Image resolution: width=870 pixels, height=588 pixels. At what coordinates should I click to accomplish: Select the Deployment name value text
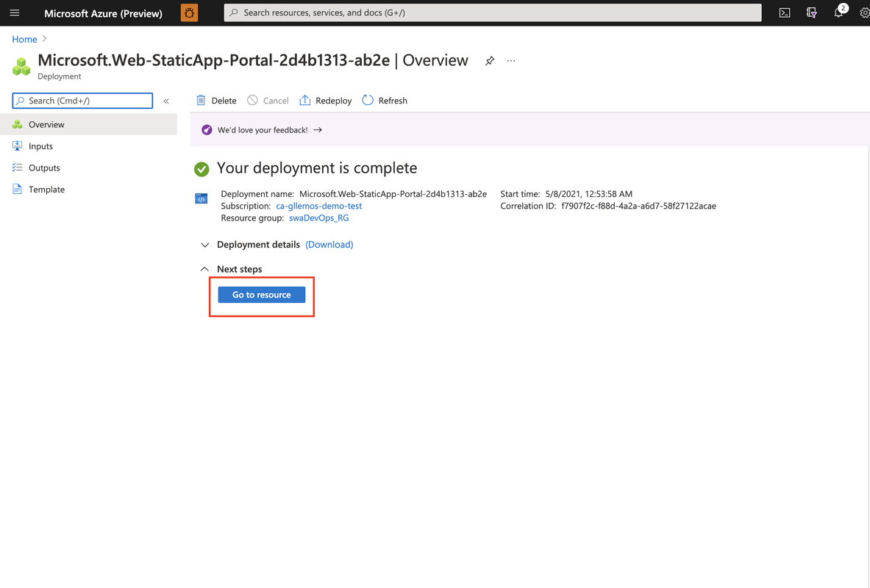[x=393, y=193]
